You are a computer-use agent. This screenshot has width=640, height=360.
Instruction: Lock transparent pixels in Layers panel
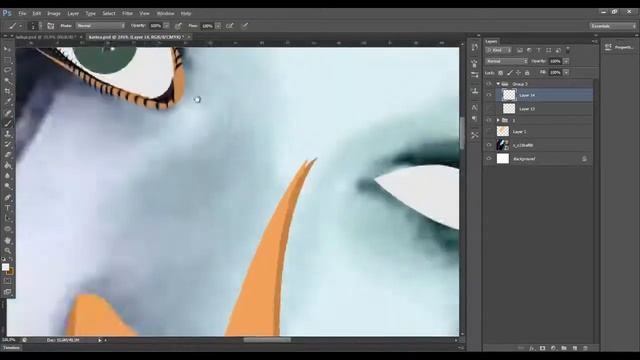500,73
